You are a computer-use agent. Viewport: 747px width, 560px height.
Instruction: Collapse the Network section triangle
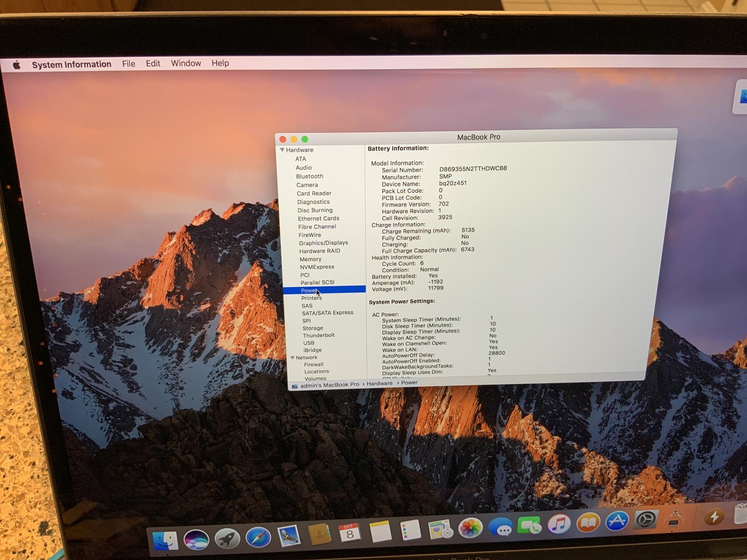pyautogui.click(x=293, y=357)
